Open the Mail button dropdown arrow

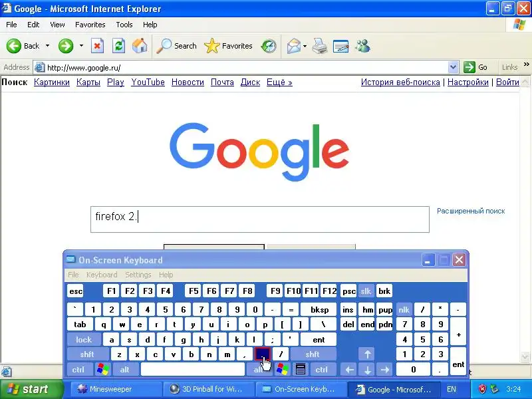305,46
